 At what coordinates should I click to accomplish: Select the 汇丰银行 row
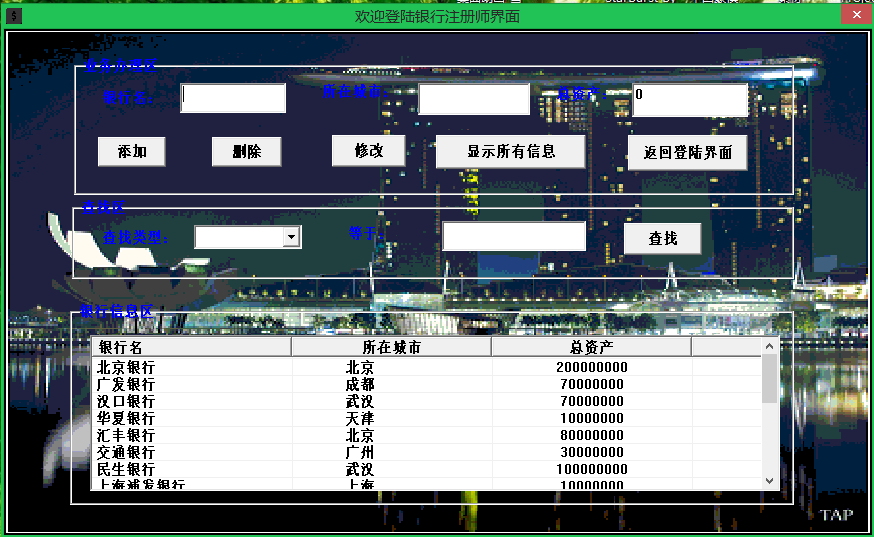click(x=426, y=436)
